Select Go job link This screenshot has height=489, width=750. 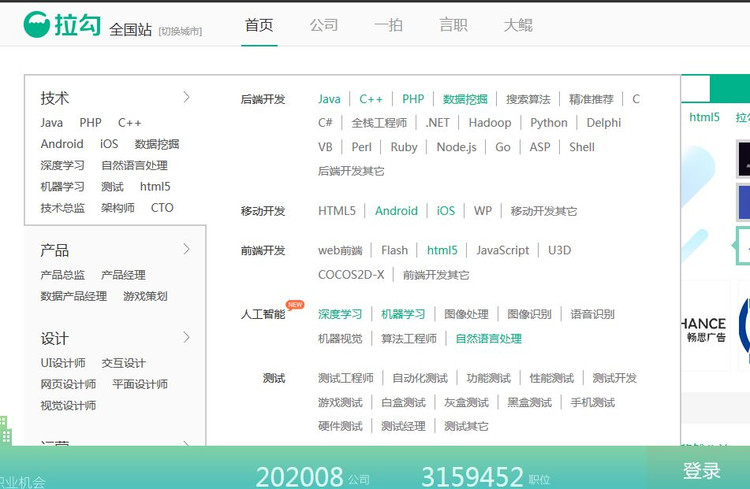tap(503, 147)
